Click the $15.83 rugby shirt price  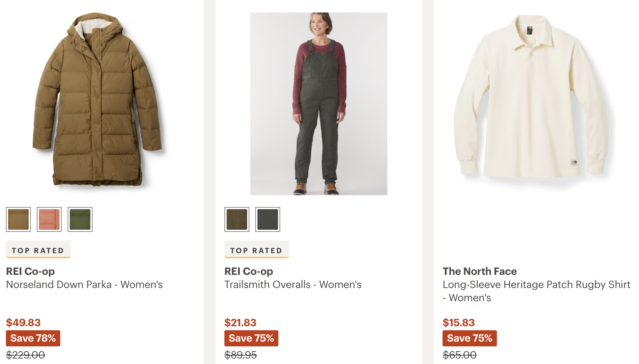coord(459,323)
